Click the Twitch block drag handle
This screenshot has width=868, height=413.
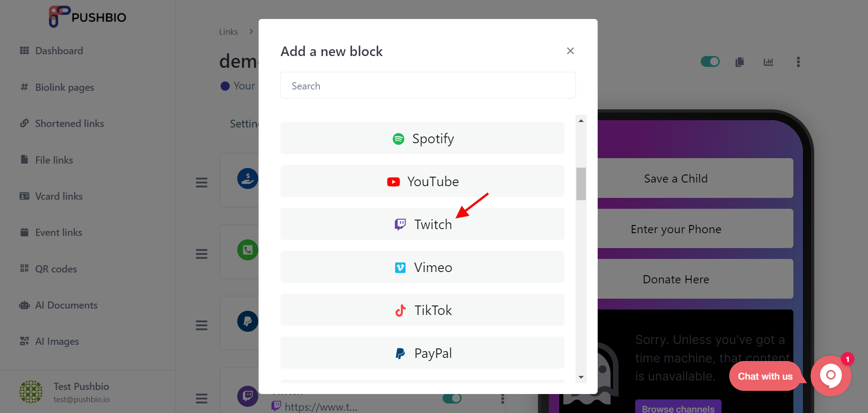[x=202, y=399]
